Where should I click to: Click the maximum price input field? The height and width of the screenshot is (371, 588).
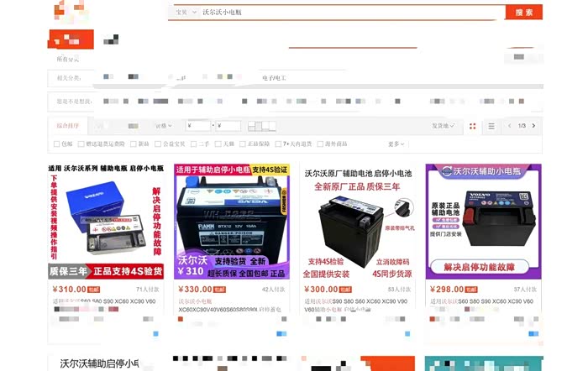click(228, 126)
